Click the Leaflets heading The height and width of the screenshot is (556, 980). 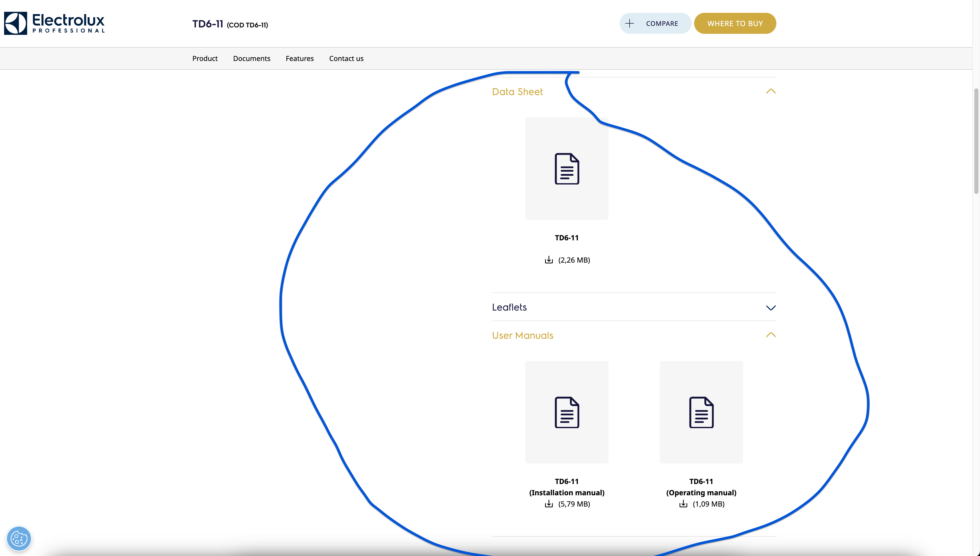[509, 307]
